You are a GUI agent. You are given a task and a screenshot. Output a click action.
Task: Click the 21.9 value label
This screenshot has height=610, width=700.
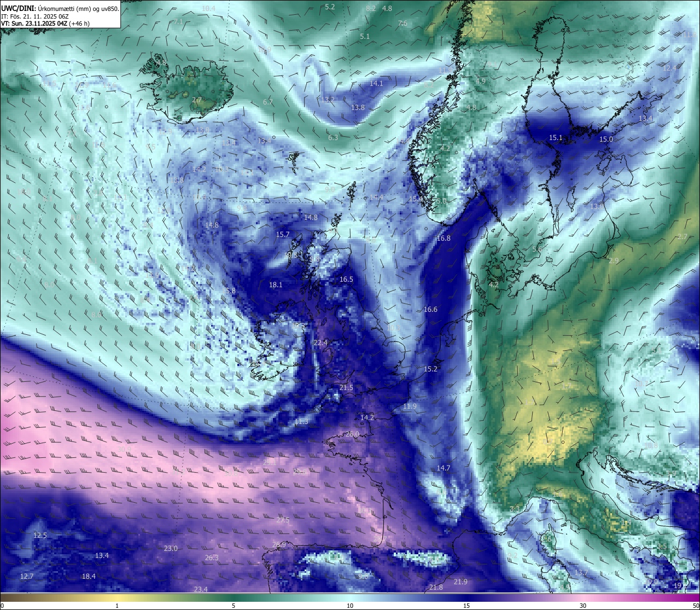pos(460,582)
